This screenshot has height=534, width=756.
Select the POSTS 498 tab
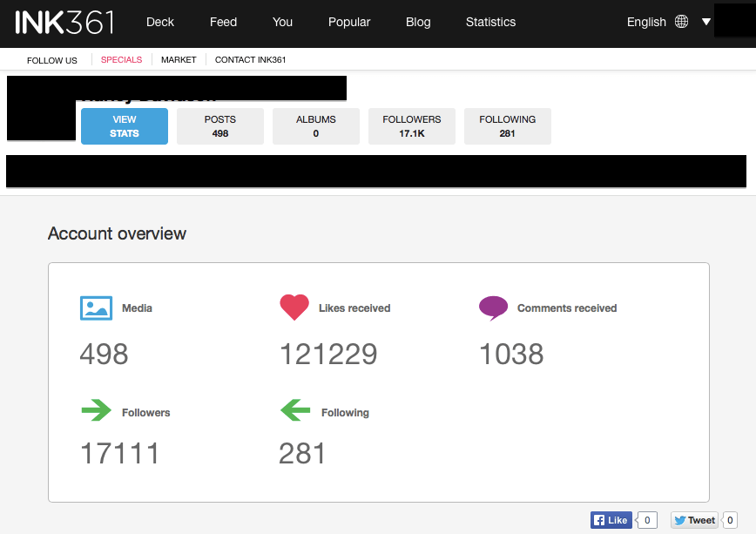click(x=219, y=125)
